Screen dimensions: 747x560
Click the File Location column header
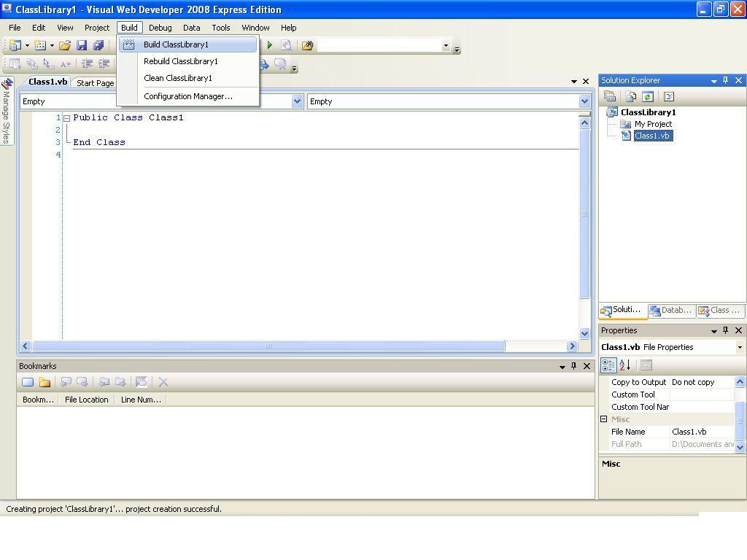point(87,400)
